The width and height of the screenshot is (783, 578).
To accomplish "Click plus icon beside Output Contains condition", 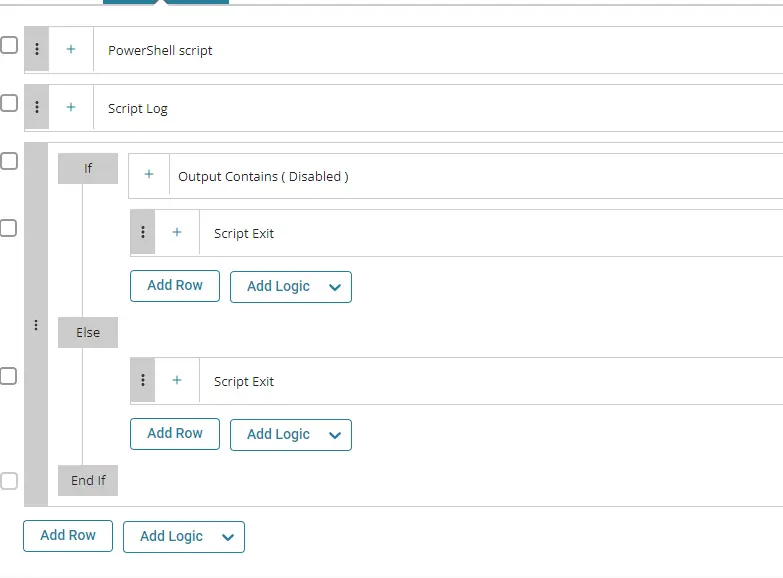I will click(x=149, y=174).
